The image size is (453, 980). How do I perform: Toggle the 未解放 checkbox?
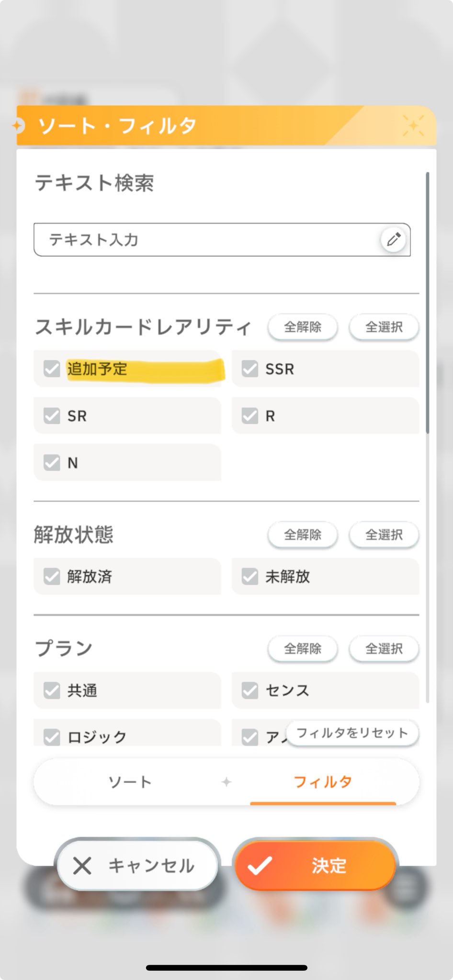pos(250,577)
